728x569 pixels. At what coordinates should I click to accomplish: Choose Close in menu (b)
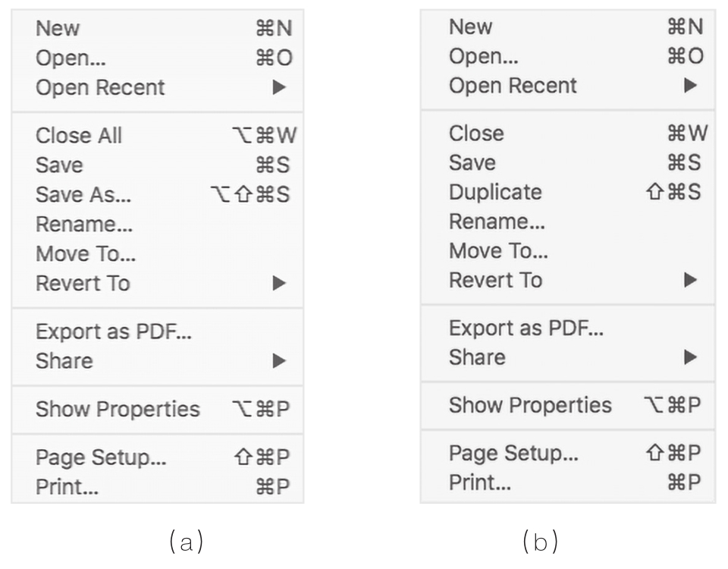476,134
